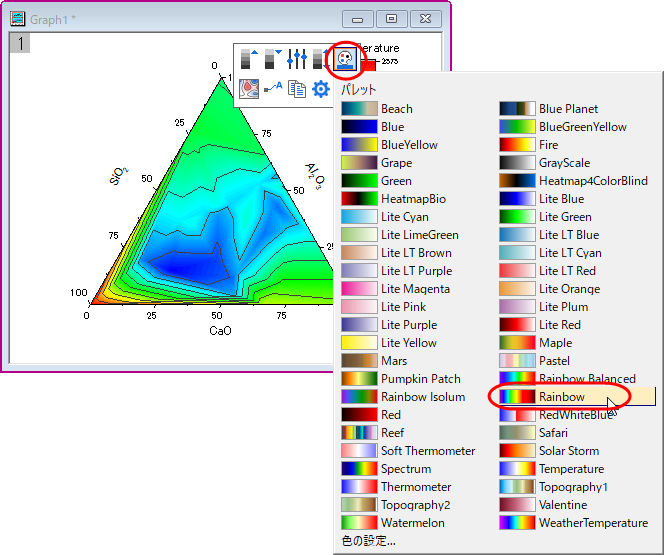
Task: Apply the Lite LT Brown palette
Action: tap(396, 253)
